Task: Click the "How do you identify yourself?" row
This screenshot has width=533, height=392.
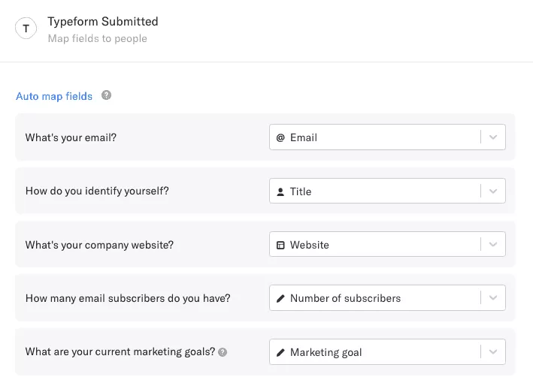Action: click(265, 191)
